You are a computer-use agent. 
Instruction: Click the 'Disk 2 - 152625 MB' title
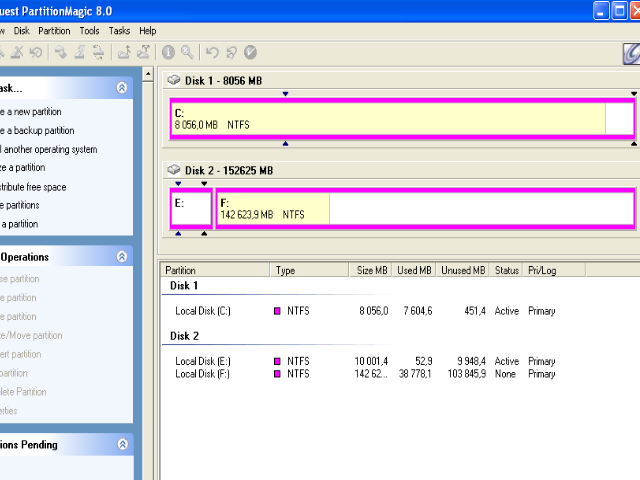[229, 170]
